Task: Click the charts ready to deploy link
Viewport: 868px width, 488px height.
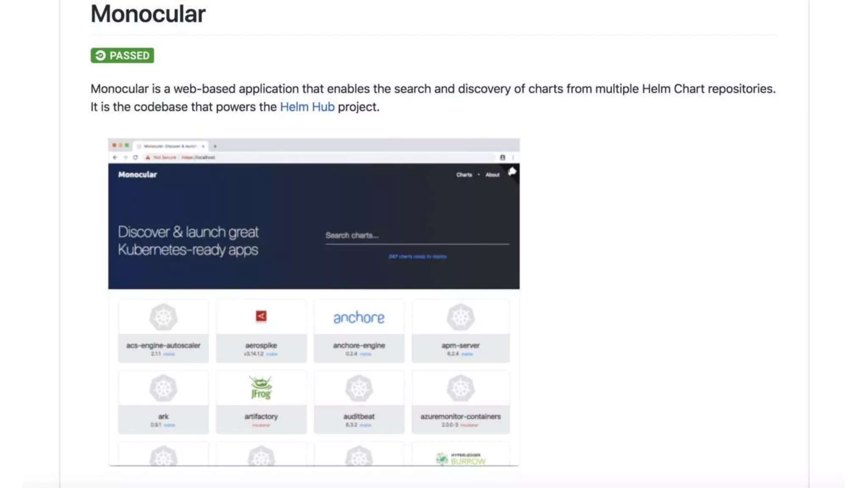Action: point(417,256)
